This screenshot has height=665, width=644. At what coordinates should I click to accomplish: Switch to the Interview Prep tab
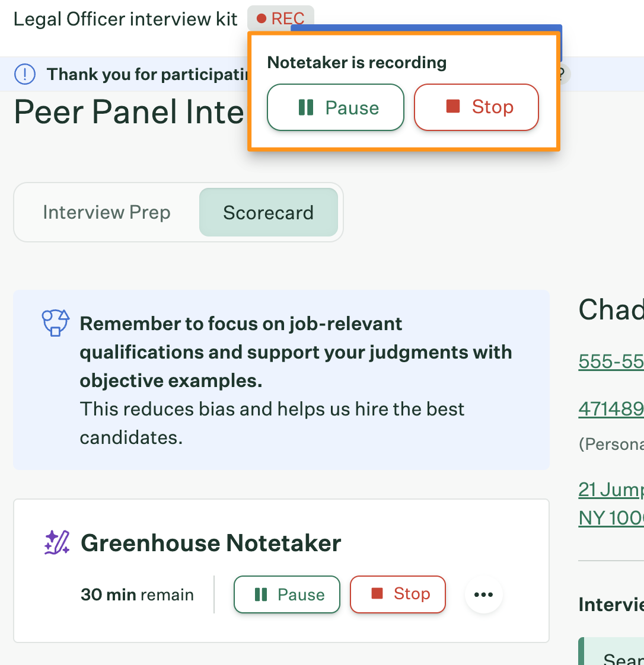107,212
